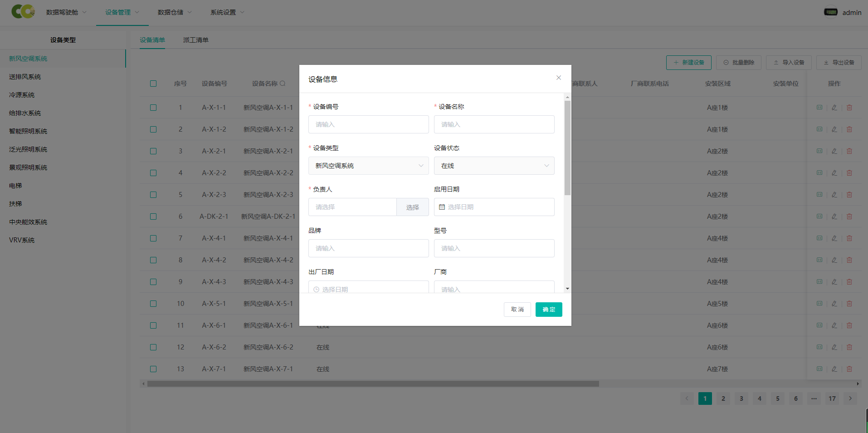Click the search icon beside 设备名称 column
Viewport: 868px width, 433px height.
(x=283, y=84)
